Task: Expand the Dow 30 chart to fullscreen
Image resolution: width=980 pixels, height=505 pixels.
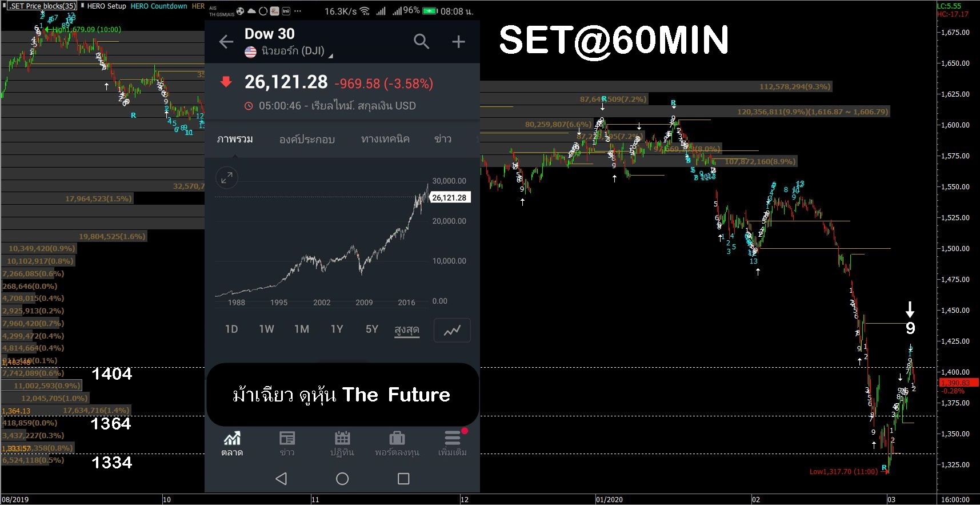Action: click(x=227, y=178)
